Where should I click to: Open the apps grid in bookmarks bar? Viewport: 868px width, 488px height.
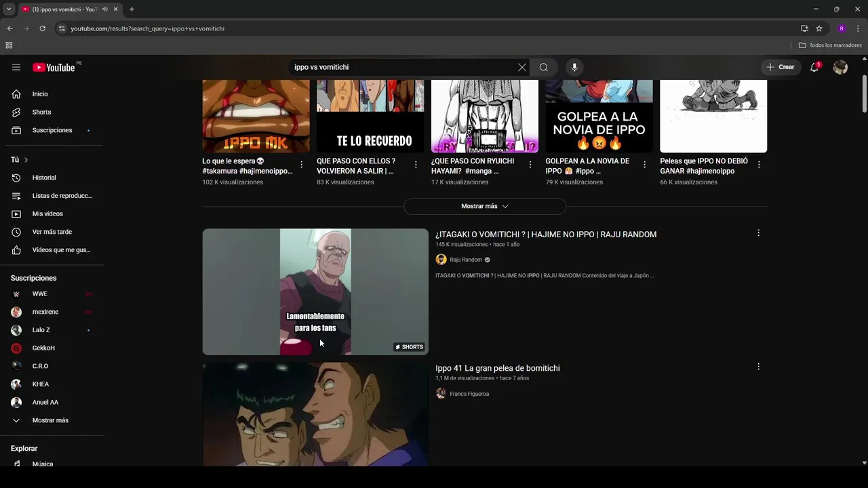pyautogui.click(x=9, y=45)
